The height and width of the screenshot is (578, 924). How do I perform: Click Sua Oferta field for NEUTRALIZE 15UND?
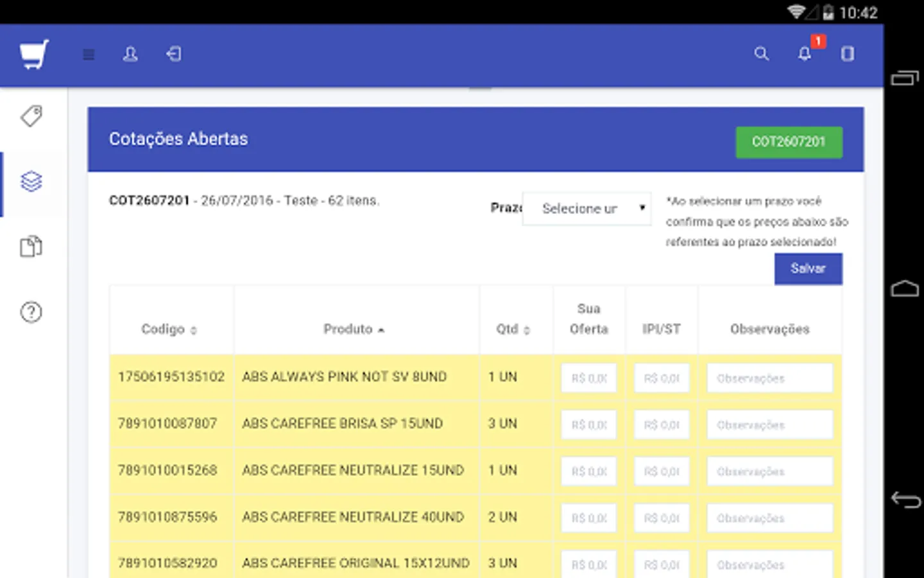click(x=588, y=471)
